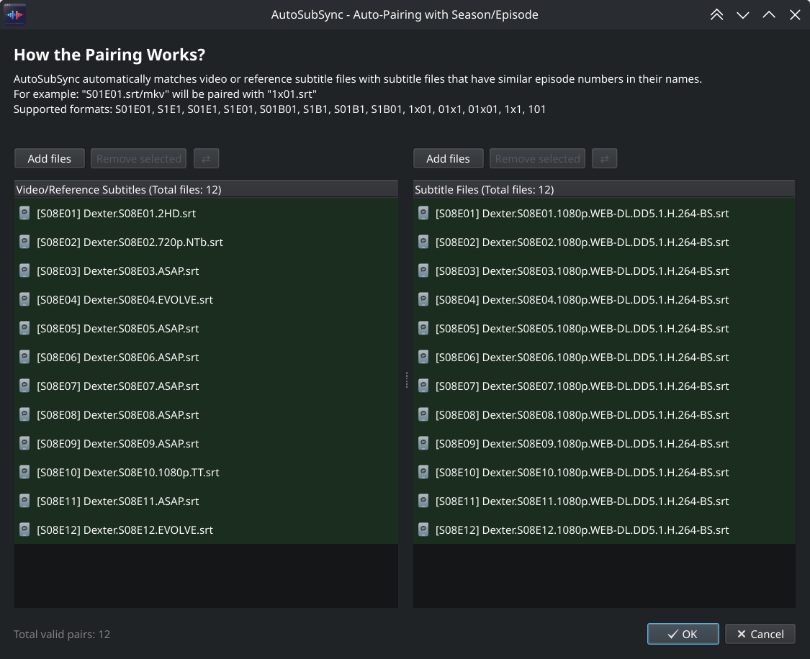Image resolution: width=810 pixels, height=659 pixels.
Task: Click file icon of S08E10 1080p.WEB-DL subtitle
Action: point(423,472)
